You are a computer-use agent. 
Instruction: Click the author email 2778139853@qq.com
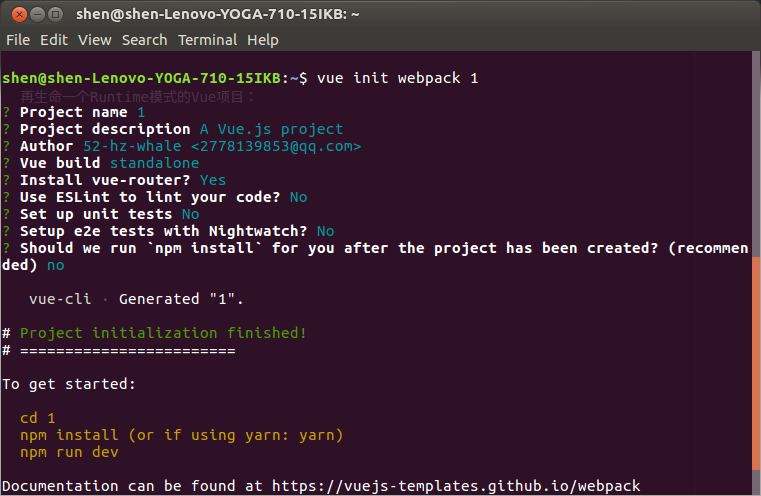point(276,146)
